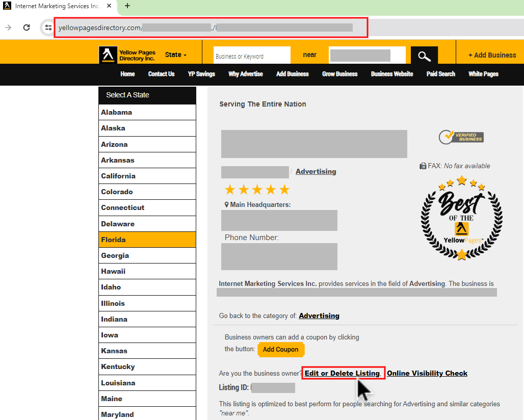Click the Verified Business badge

[x=461, y=137]
